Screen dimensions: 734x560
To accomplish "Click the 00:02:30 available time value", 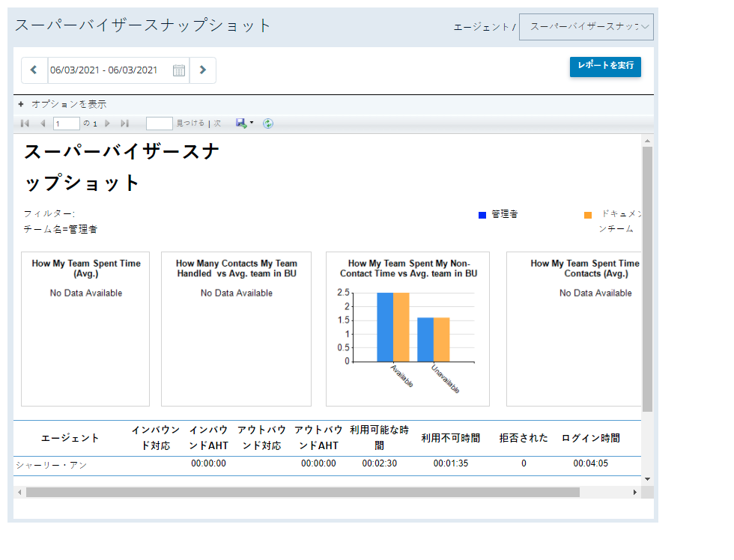I will point(379,463).
